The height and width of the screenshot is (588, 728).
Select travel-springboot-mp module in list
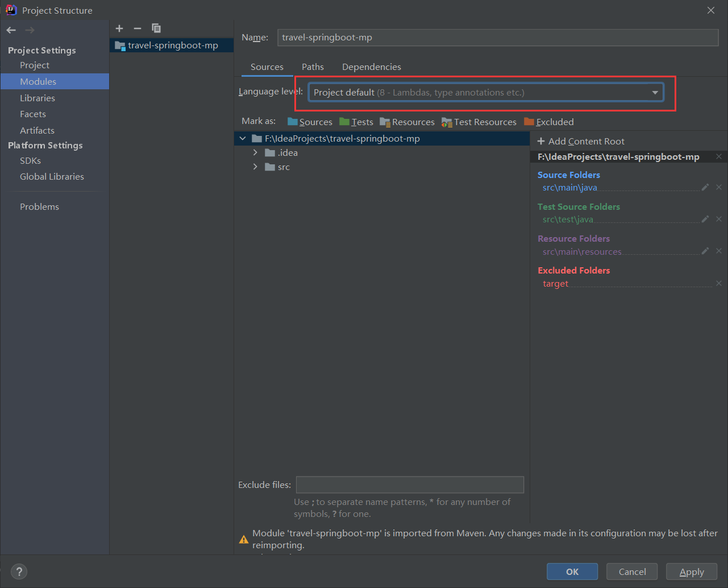pyautogui.click(x=172, y=45)
